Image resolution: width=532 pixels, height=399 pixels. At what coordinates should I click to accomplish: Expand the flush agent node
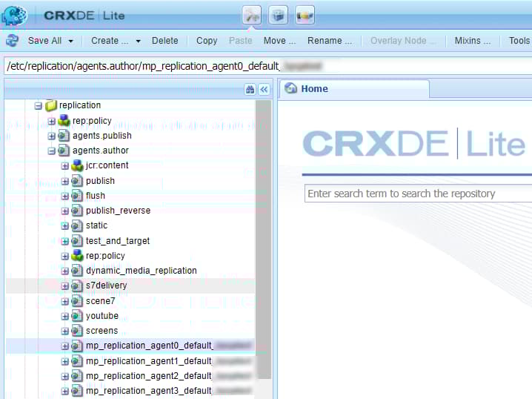(64, 197)
